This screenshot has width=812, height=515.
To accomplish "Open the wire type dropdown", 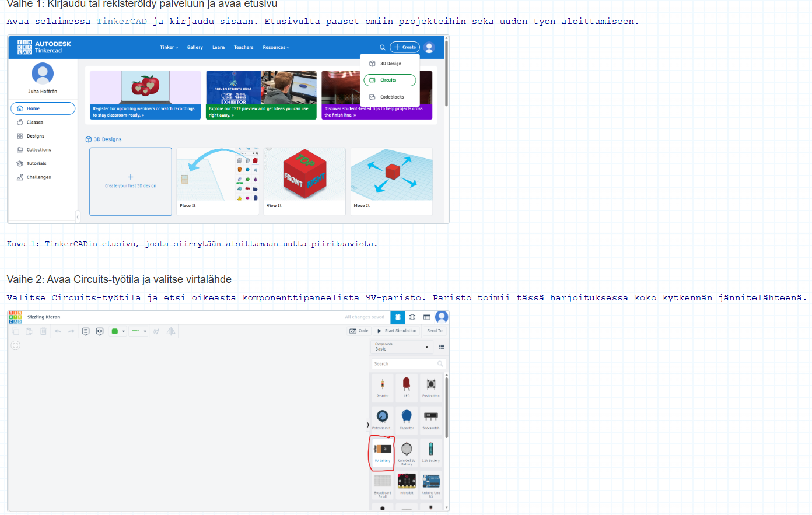I will click(x=138, y=331).
